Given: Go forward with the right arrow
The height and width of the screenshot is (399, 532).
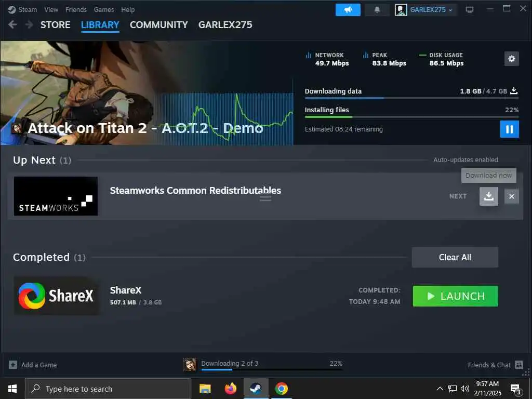Looking at the screenshot, I should tap(29, 24).
